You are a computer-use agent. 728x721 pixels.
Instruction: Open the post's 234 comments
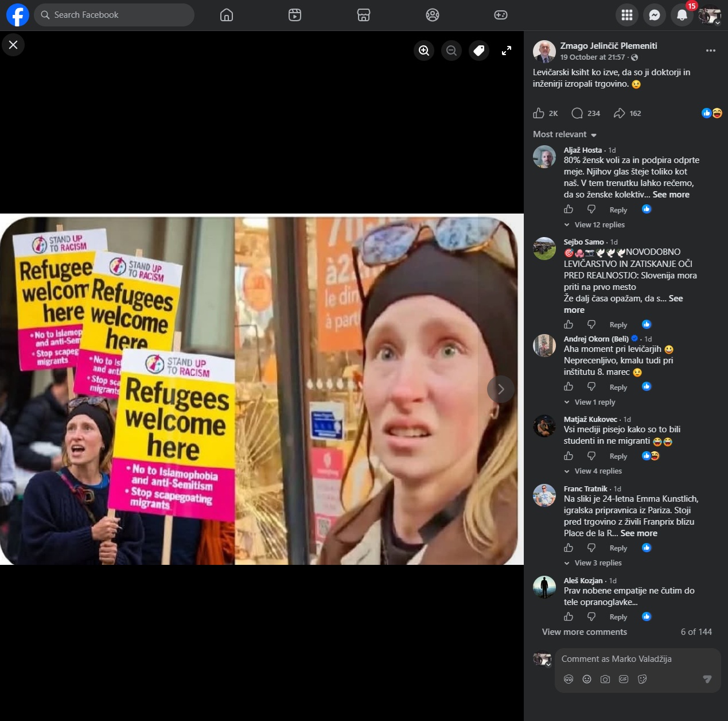coord(586,113)
